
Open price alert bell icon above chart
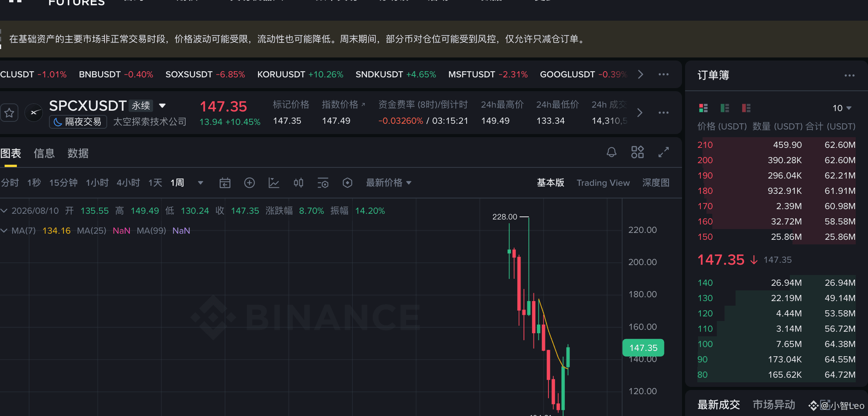tap(612, 152)
